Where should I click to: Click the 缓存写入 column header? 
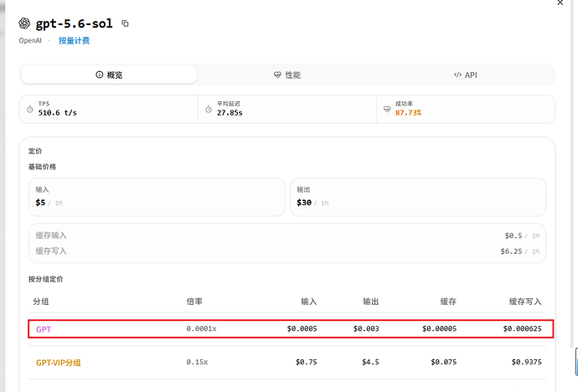coord(525,302)
